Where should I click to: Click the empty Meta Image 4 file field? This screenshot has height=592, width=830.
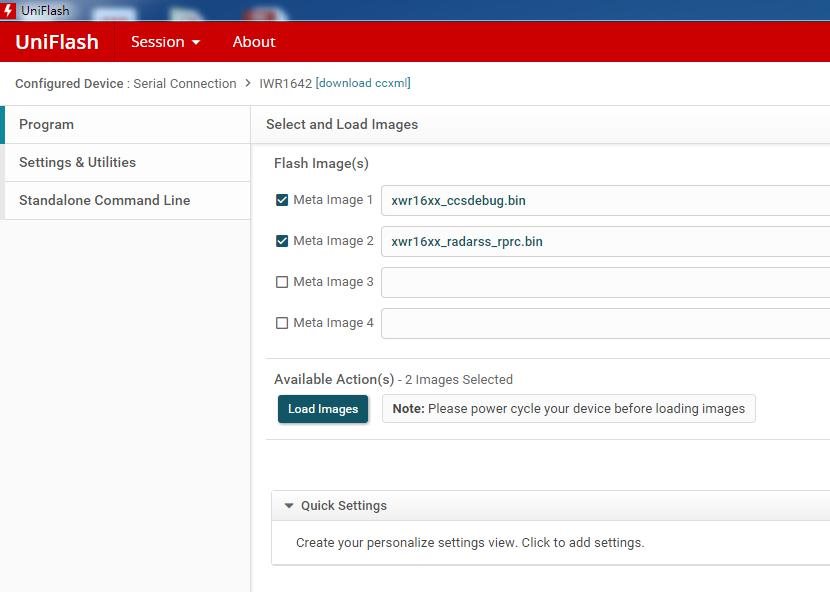point(606,324)
